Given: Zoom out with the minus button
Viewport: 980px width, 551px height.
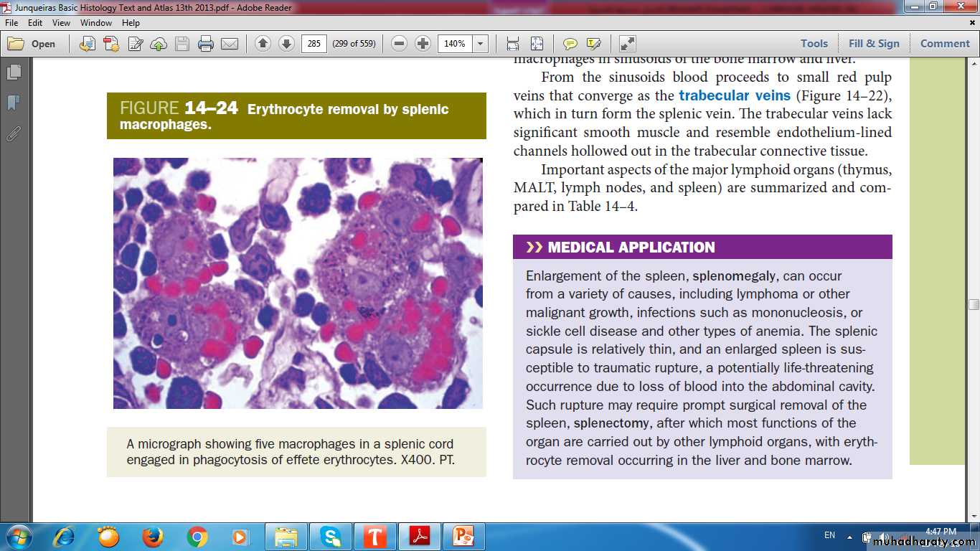Looking at the screenshot, I should (x=400, y=44).
